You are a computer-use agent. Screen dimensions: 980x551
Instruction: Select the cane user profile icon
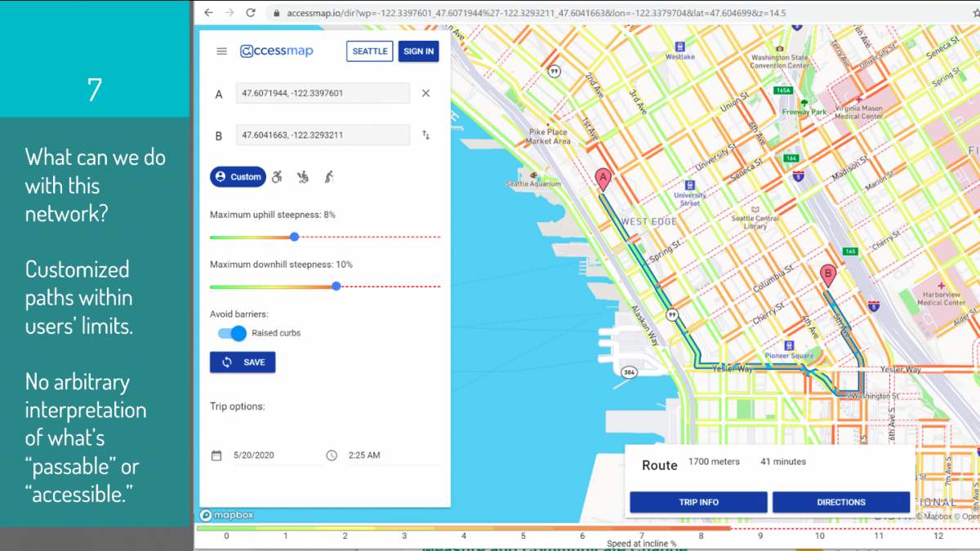point(328,176)
